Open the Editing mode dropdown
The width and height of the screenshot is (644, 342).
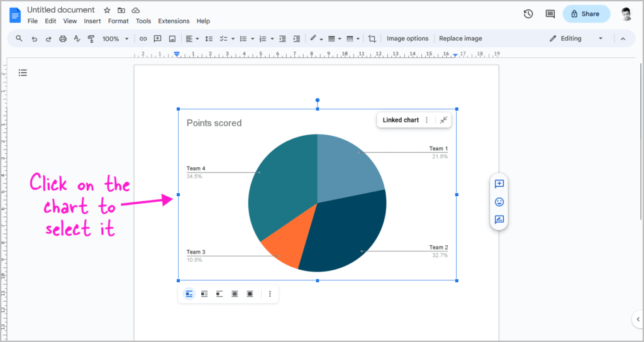576,38
